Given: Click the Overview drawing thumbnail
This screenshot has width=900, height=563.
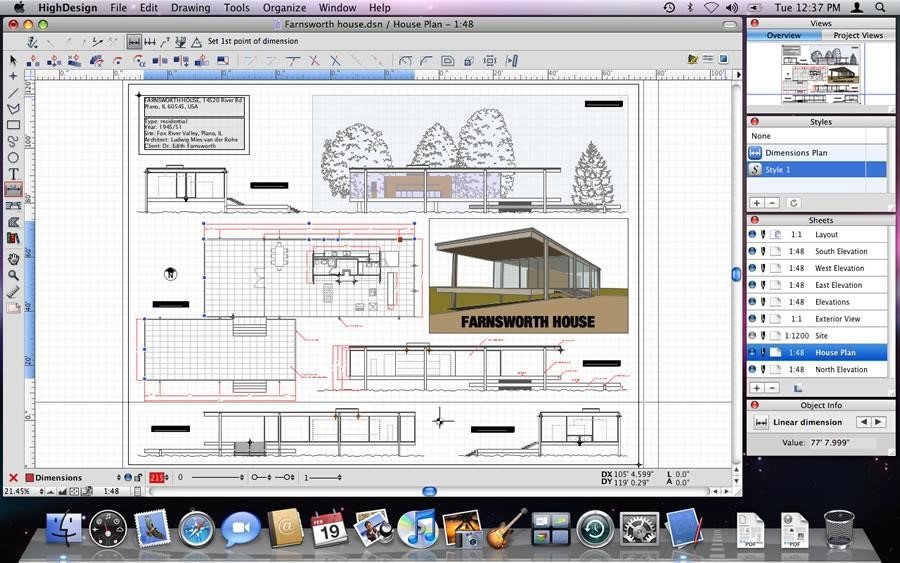Looking at the screenshot, I should click(x=821, y=75).
